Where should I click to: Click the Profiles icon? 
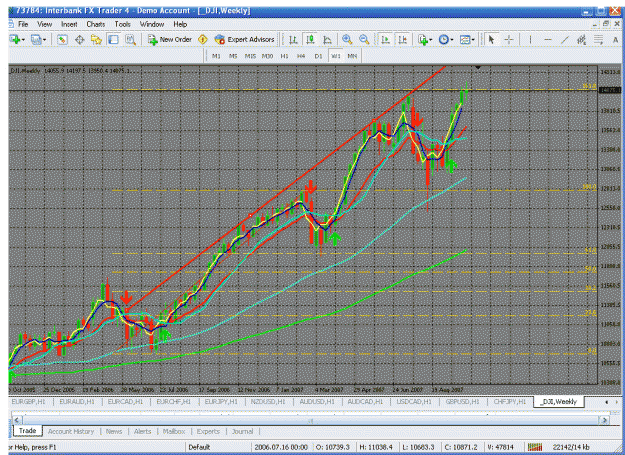(x=36, y=39)
